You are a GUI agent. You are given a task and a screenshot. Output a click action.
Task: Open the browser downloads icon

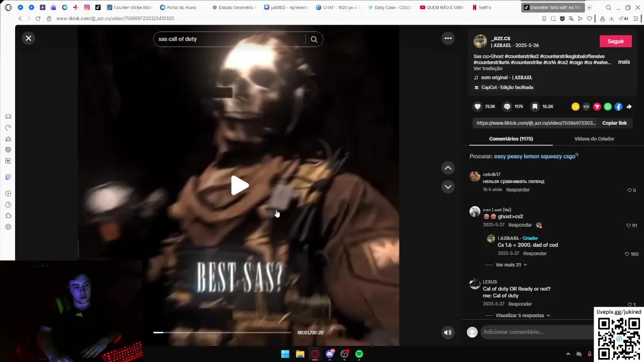coord(611,19)
